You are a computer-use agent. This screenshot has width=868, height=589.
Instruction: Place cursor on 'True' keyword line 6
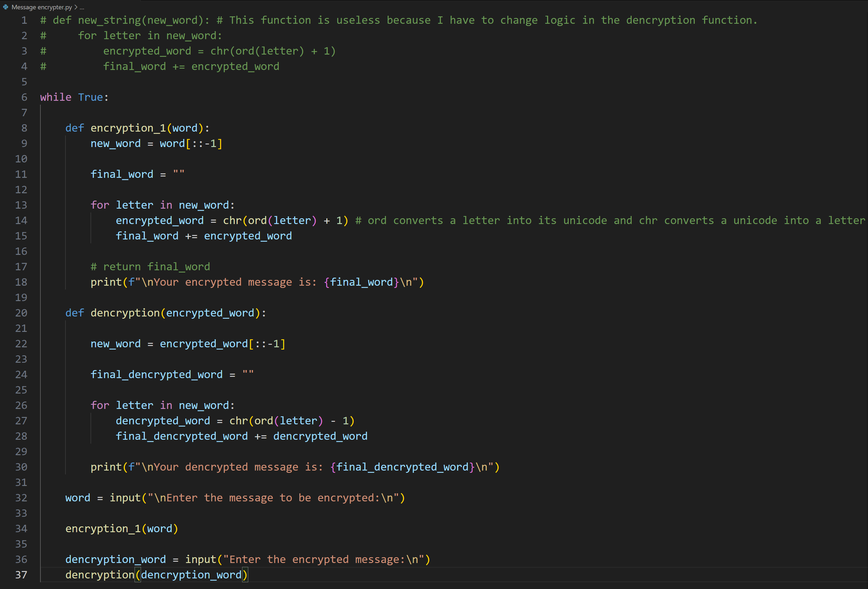(x=90, y=98)
